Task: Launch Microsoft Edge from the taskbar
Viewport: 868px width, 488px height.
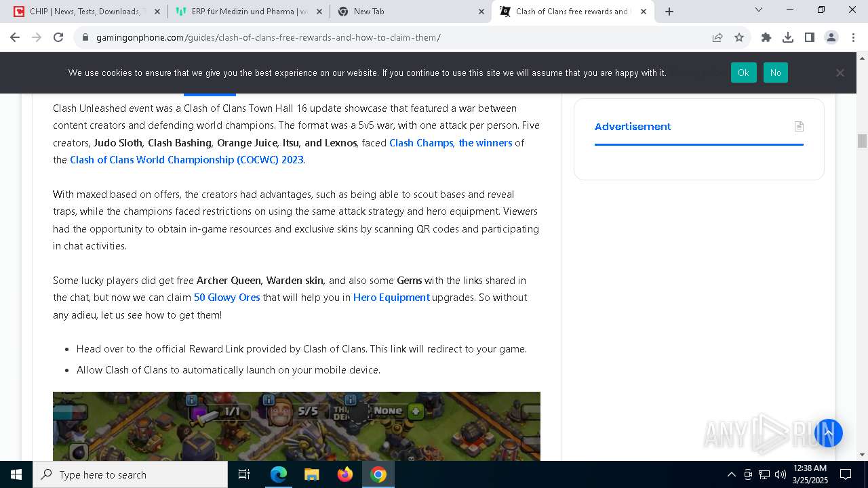Action: pos(279,474)
